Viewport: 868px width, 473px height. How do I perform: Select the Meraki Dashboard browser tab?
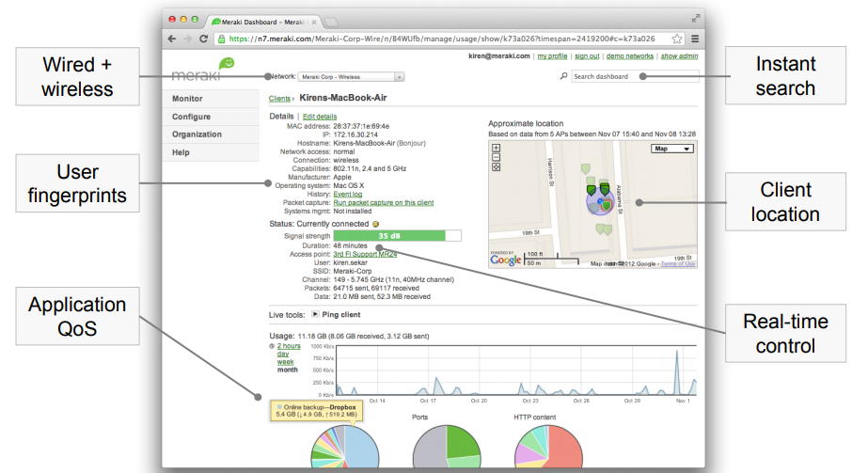pyautogui.click(x=263, y=23)
